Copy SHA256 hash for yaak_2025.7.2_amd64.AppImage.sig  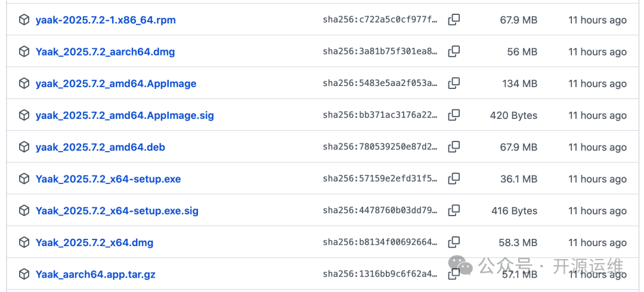(454, 115)
